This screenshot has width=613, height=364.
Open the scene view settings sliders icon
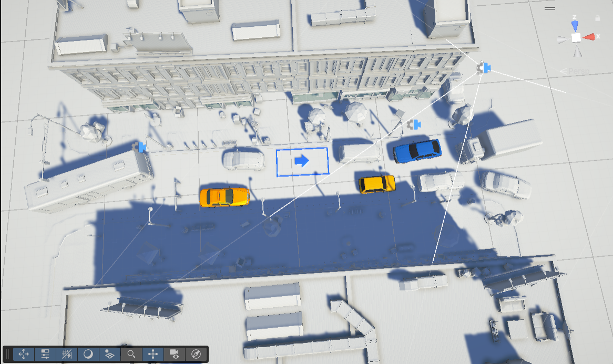pyautogui.click(x=45, y=354)
